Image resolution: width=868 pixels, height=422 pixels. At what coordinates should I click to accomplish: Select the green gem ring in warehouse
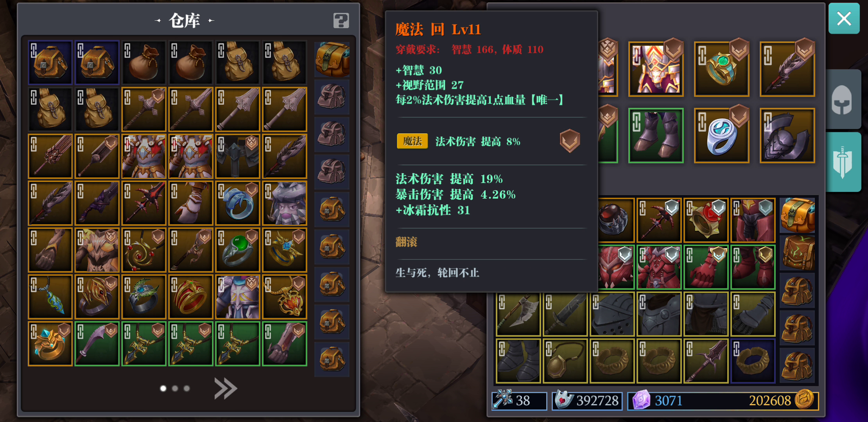pyautogui.click(x=238, y=250)
